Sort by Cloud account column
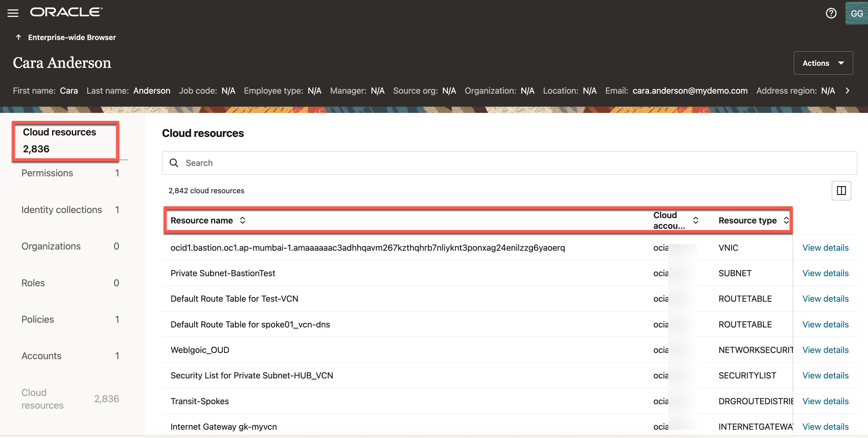 pyautogui.click(x=695, y=220)
